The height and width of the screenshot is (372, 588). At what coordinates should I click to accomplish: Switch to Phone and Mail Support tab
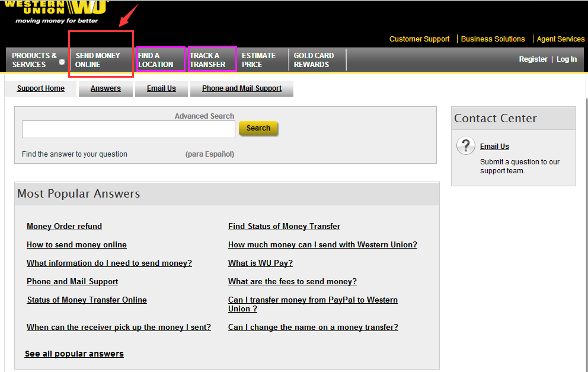pyautogui.click(x=241, y=88)
